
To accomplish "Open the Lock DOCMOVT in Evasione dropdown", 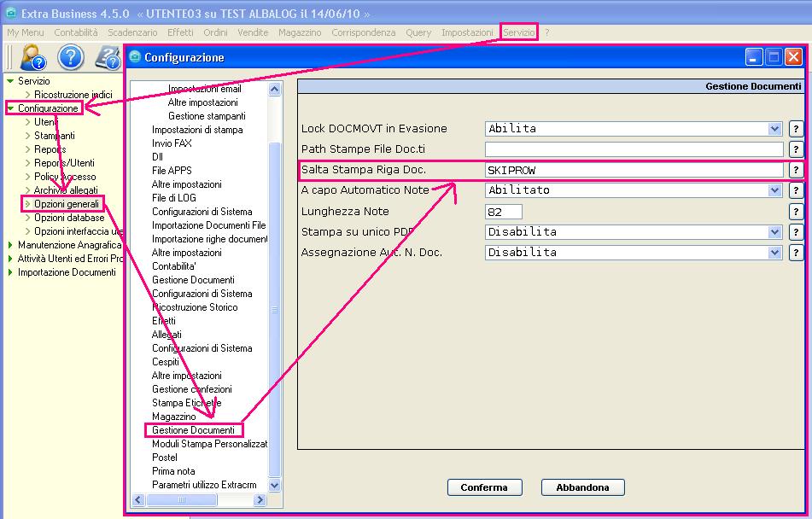I will pyautogui.click(x=774, y=129).
